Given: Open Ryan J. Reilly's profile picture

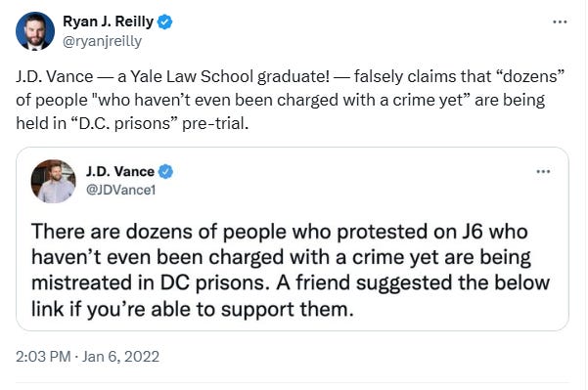Looking at the screenshot, I should [x=35, y=31].
